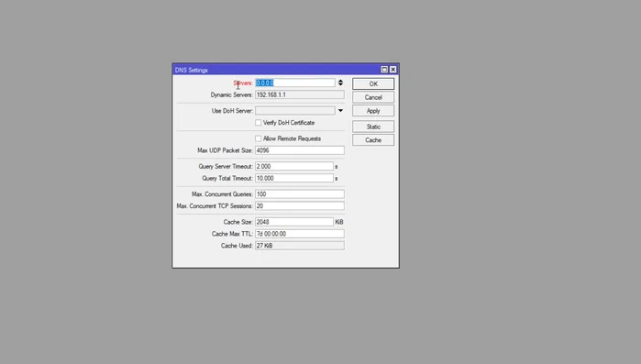641x364 pixels.
Task: Expand the Use DoH Server dropdown arrow
Action: click(340, 111)
